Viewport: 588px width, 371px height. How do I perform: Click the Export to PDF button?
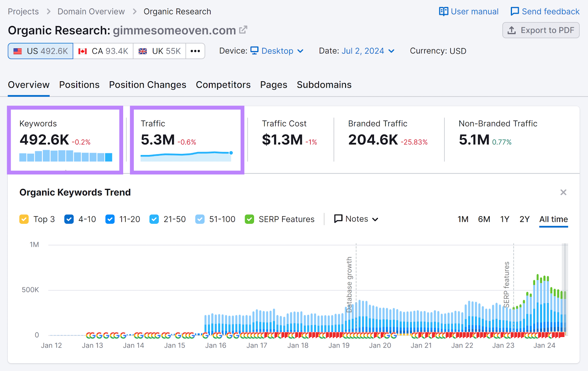click(x=541, y=30)
